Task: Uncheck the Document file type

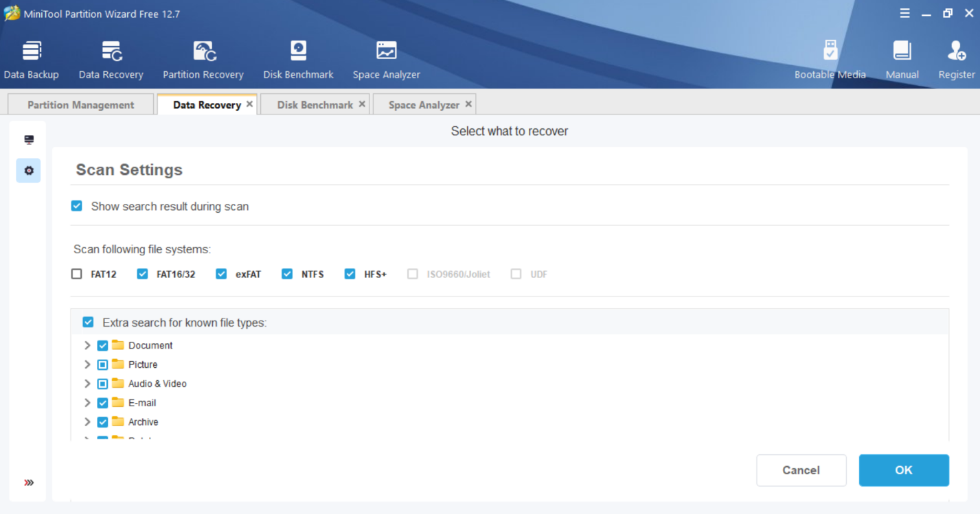Action: coord(102,345)
